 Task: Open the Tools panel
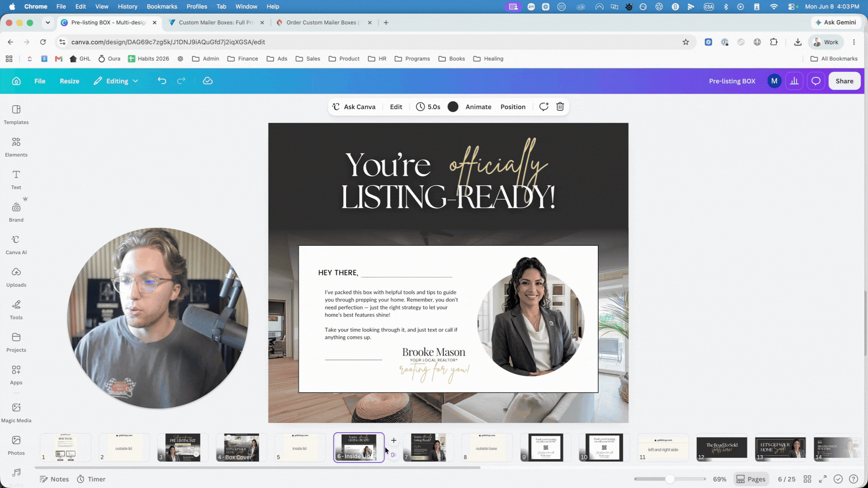pyautogui.click(x=16, y=310)
